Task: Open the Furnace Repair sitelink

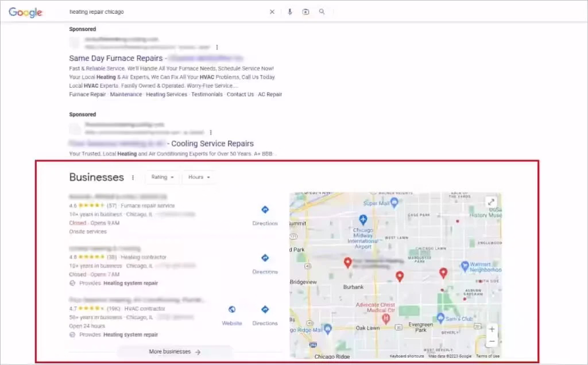Action: (87, 95)
